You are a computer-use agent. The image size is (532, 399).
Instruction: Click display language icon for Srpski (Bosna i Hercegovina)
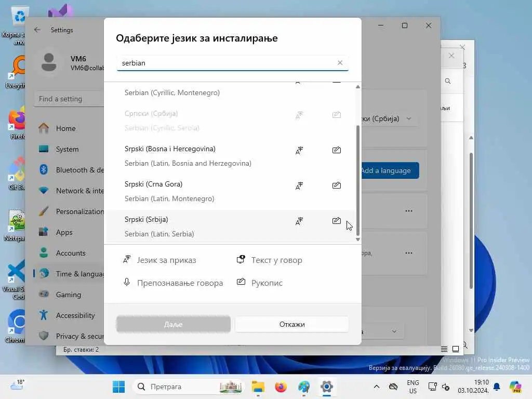pyautogui.click(x=299, y=150)
